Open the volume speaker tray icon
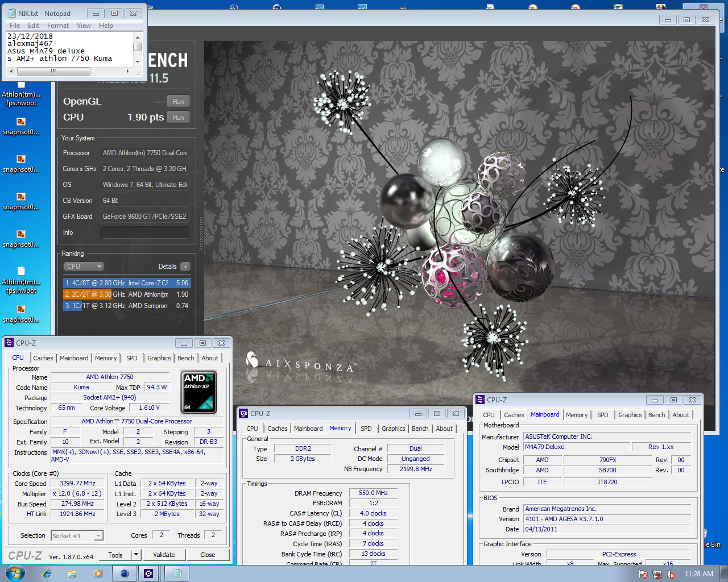 point(671,574)
